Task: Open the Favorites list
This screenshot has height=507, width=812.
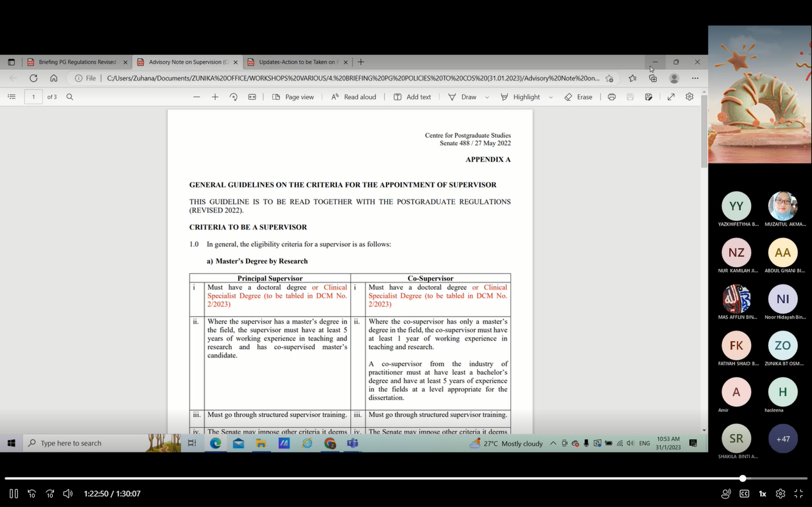Action: tap(632, 78)
